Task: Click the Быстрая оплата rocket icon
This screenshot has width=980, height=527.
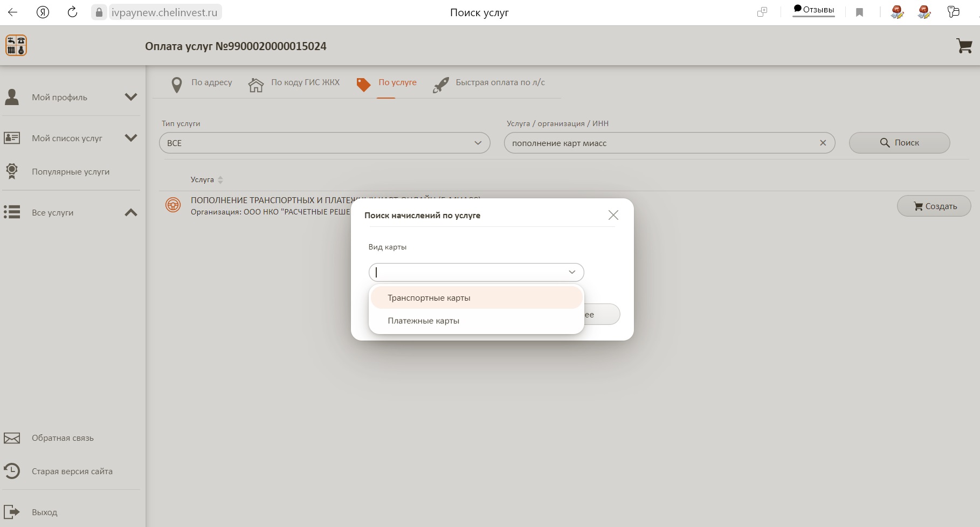Action: (441, 85)
